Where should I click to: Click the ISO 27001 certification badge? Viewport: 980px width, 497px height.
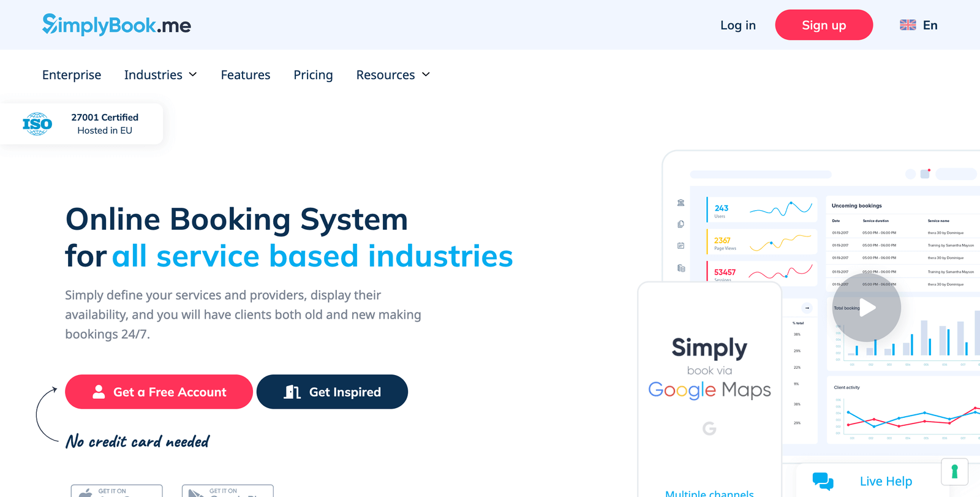pos(81,124)
